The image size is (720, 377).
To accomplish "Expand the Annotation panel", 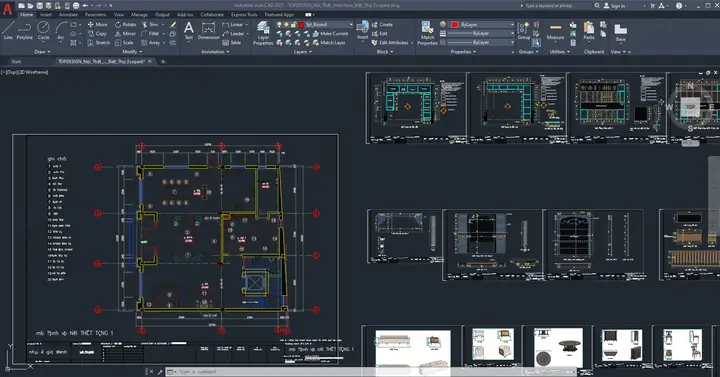I will click(x=215, y=52).
